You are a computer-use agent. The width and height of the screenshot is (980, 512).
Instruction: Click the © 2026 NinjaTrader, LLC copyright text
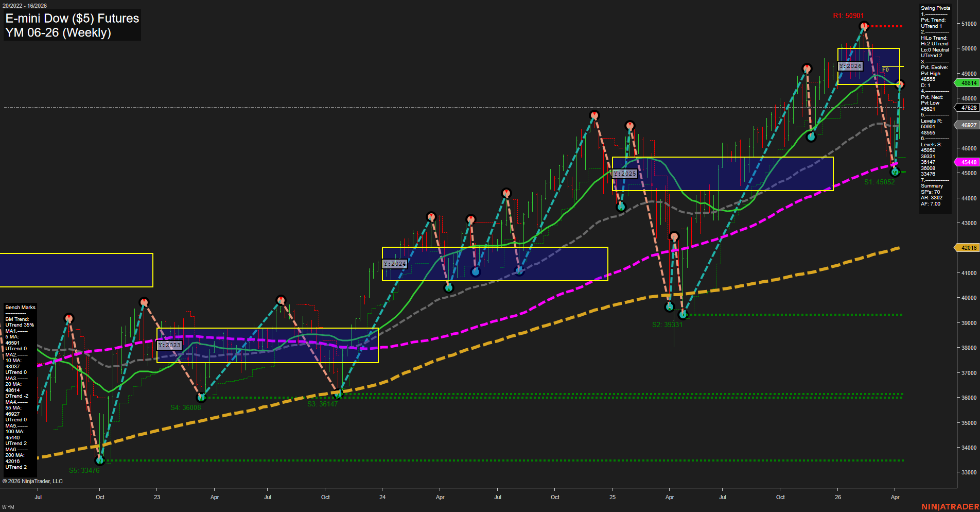pyautogui.click(x=33, y=481)
